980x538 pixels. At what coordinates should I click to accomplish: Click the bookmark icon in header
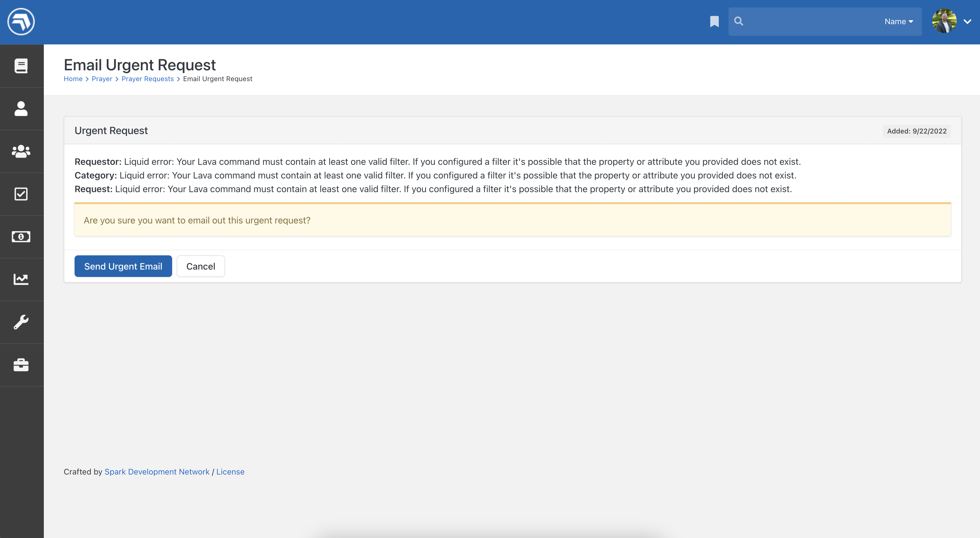715,22
